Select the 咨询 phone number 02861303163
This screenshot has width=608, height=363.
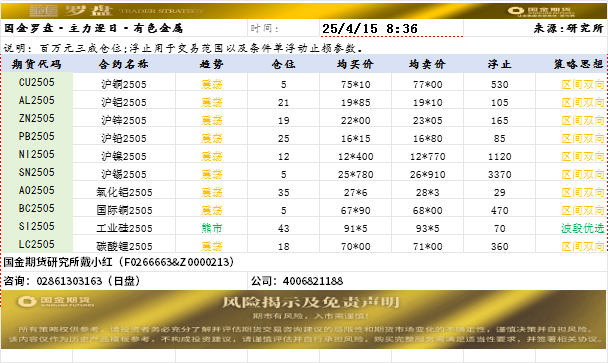click(x=69, y=281)
